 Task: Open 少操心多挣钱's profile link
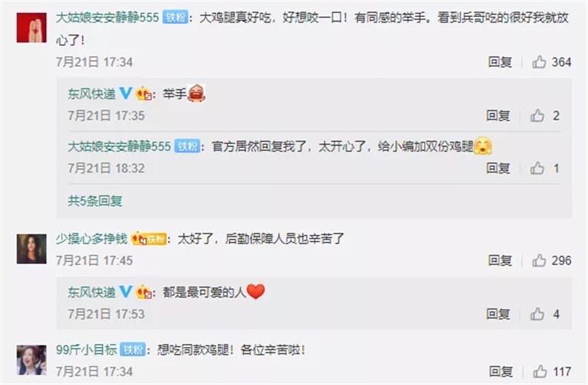(91, 239)
